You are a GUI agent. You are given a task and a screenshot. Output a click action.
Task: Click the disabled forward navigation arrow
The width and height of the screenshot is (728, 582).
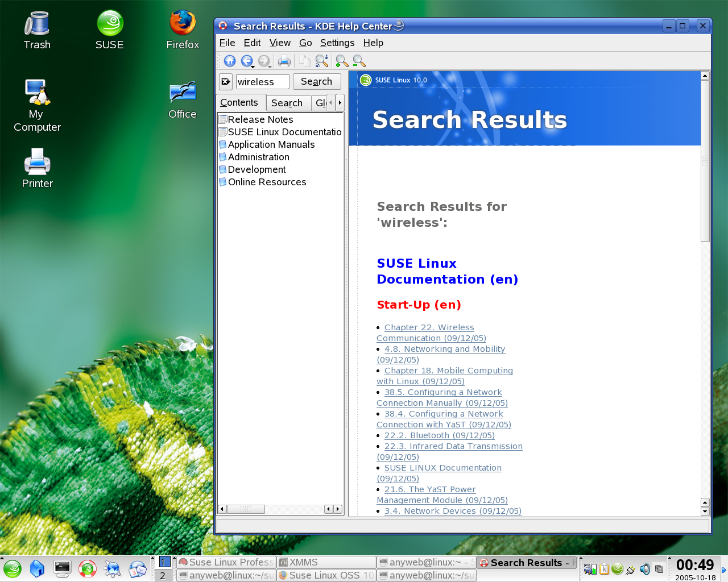click(x=264, y=61)
